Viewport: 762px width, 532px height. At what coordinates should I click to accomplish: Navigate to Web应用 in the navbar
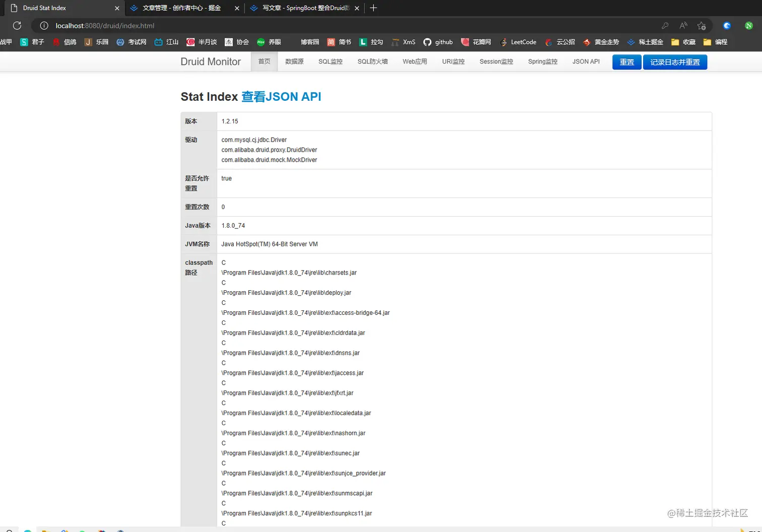click(x=415, y=61)
